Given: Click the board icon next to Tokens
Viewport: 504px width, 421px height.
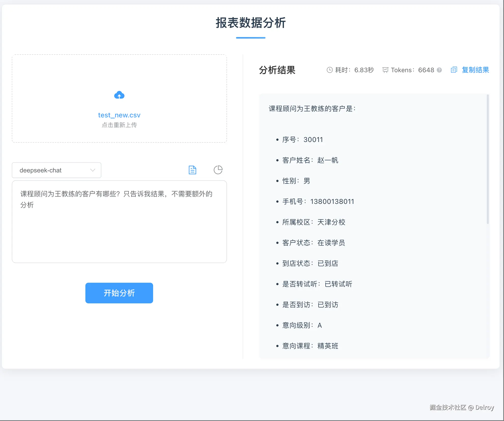Looking at the screenshot, I should pos(385,70).
